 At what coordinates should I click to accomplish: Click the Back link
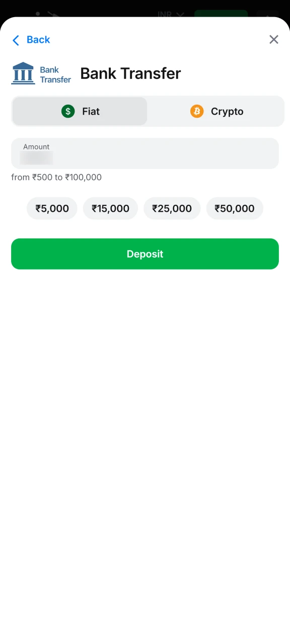pos(38,40)
